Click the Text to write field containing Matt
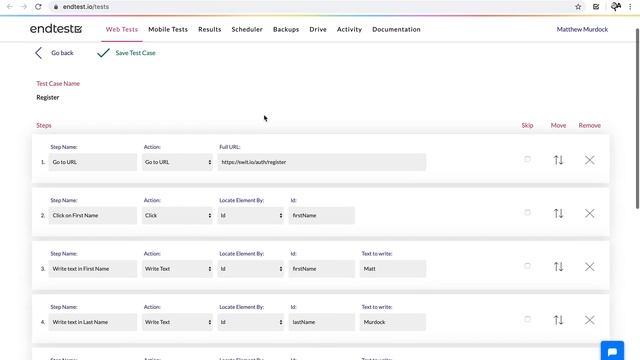This screenshot has height=360, width=640. [393, 269]
